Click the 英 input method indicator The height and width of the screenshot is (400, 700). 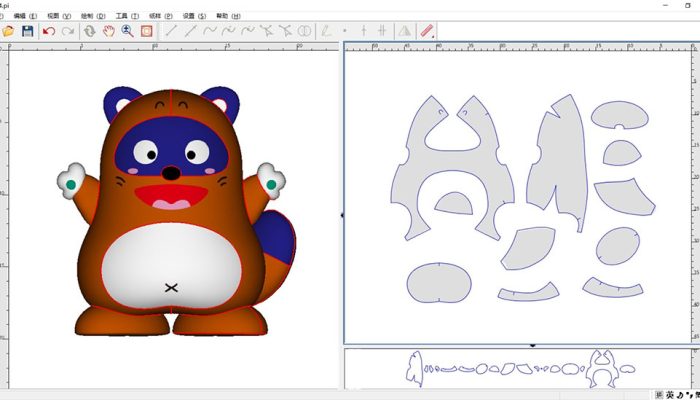(670, 395)
